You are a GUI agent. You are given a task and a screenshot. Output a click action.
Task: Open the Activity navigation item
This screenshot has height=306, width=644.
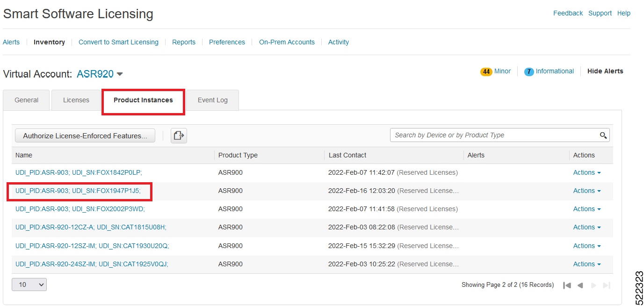pyautogui.click(x=339, y=42)
